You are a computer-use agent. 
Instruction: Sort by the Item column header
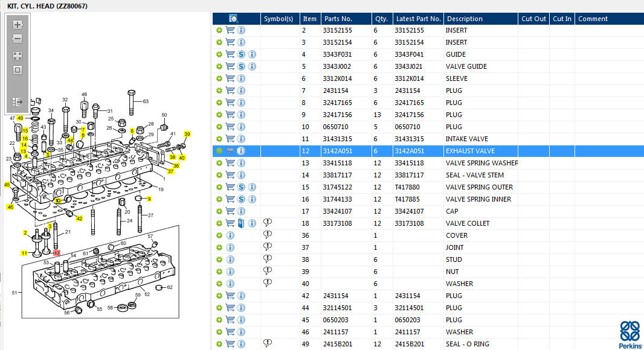(310, 19)
